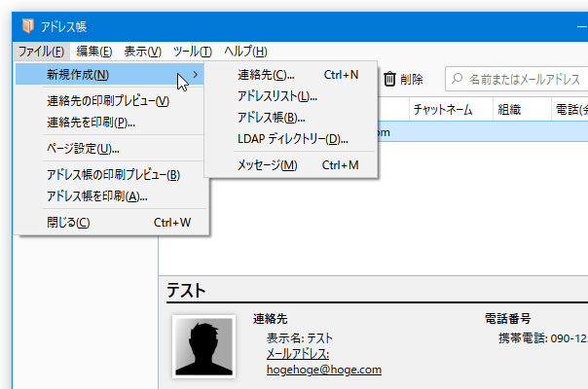
Task: Sort by 電話 column header
Action: (x=570, y=110)
